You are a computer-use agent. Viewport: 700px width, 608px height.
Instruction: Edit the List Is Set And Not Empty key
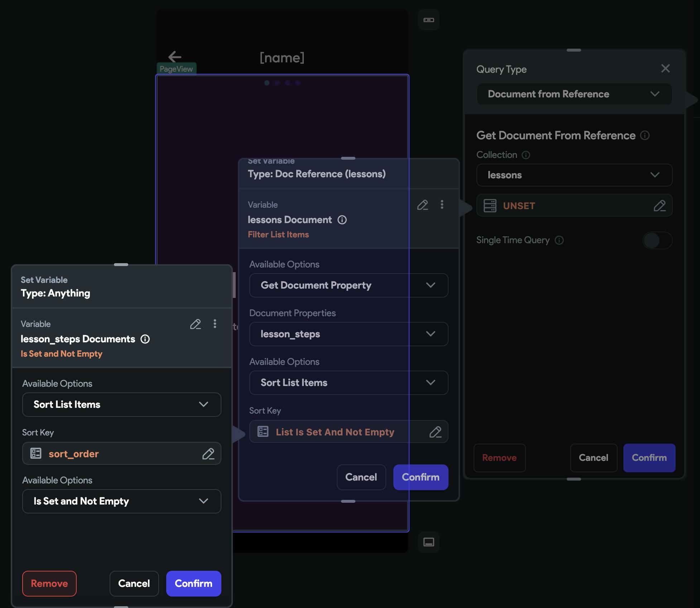pyautogui.click(x=435, y=432)
